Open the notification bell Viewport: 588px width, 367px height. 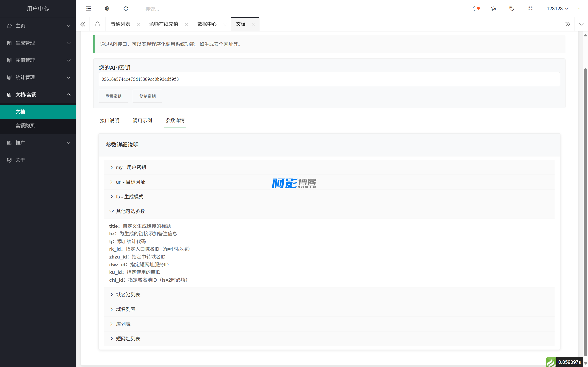pos(475,8)
